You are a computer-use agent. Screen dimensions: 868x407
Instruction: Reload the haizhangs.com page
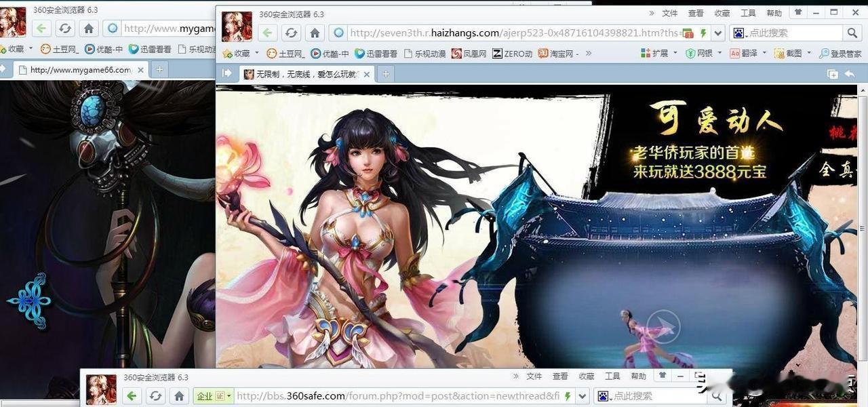(291, 33)
